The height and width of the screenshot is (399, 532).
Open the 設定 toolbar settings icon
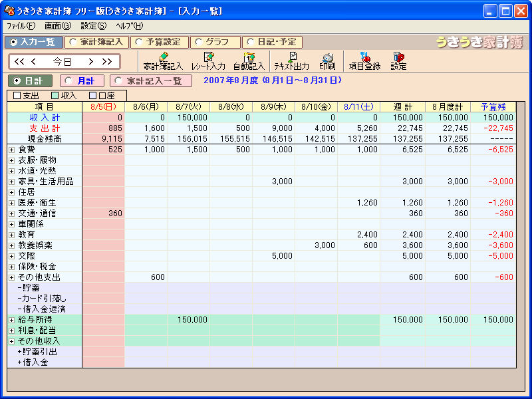click(x=398, y=61)
